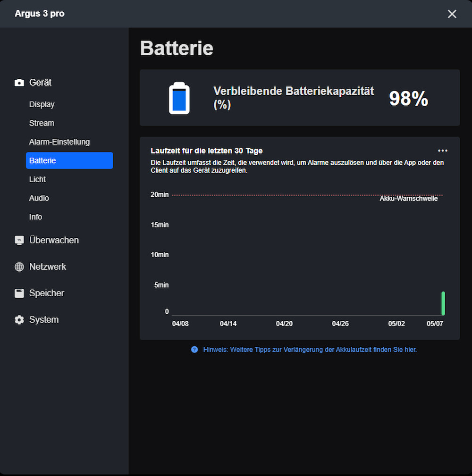The height and width of the screenshot is (476, 472).
Task: Select the Batterie menu entry
Action: 69,160
